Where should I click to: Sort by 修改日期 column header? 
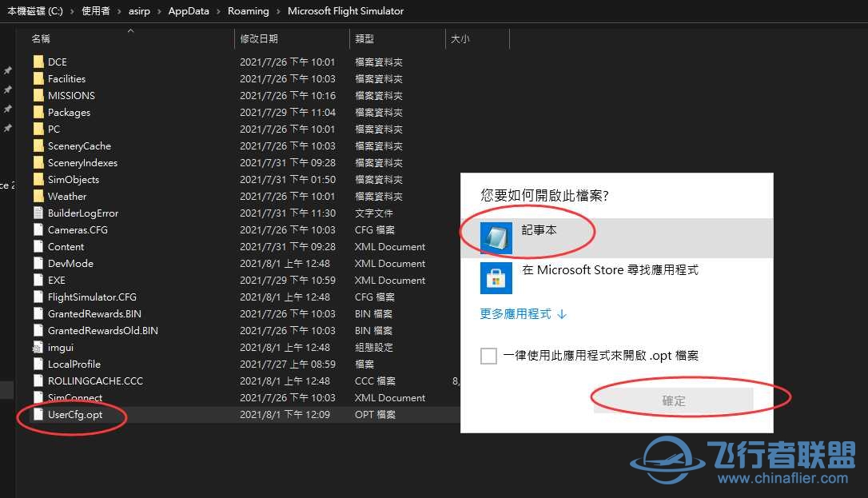point(259,38)
